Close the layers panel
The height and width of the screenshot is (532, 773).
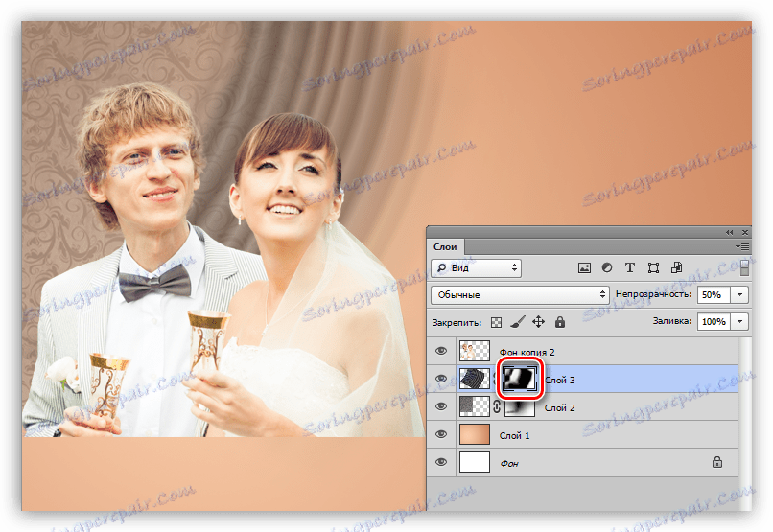[745, 233]
